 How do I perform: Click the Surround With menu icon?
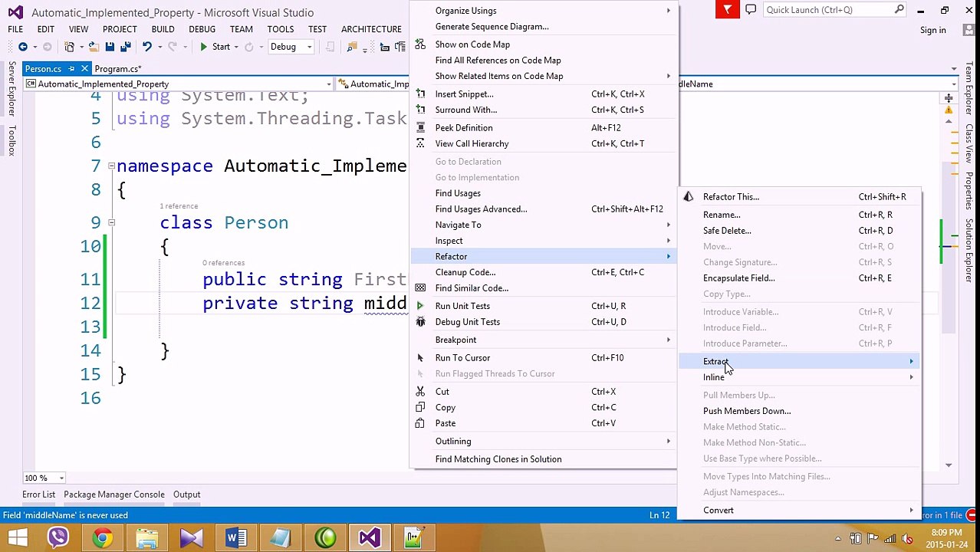(420, 110)
